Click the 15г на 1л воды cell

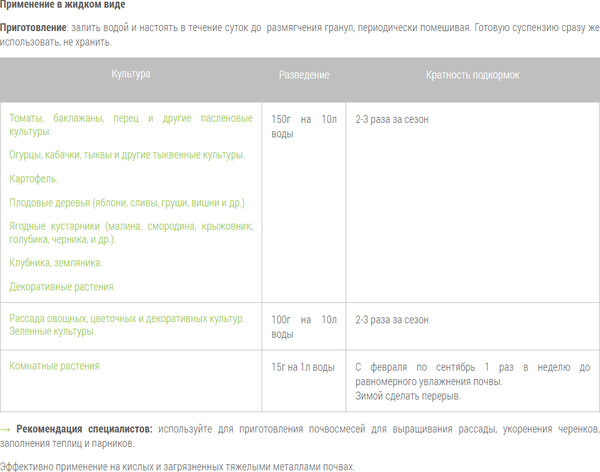pyautogui.click(x=303, y=367)
